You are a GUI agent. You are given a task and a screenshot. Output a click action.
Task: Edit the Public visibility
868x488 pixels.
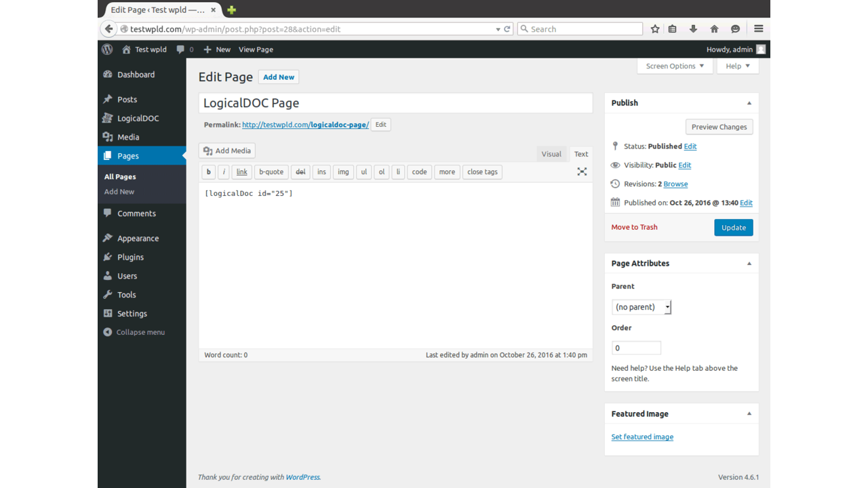[x=685, y=165]
